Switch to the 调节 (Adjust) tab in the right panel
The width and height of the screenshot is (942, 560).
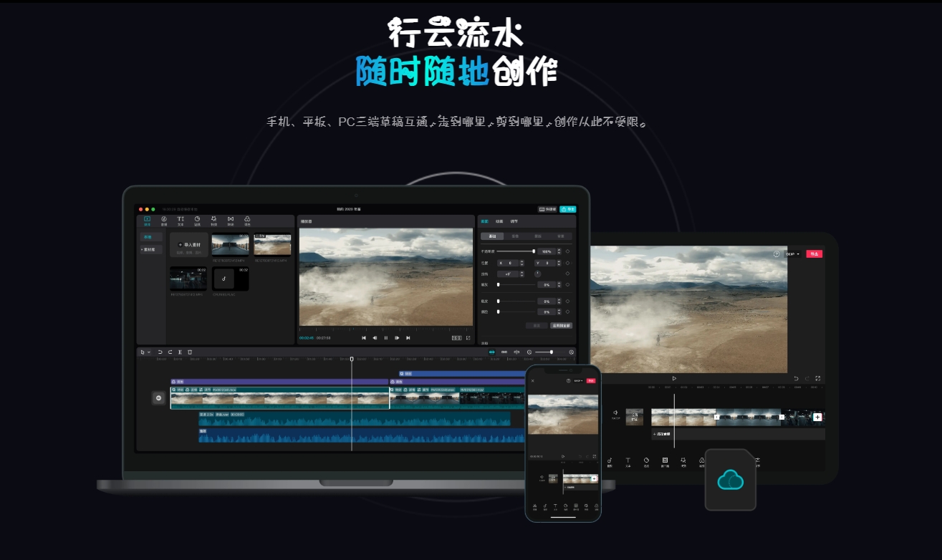(x=514, y=221)
